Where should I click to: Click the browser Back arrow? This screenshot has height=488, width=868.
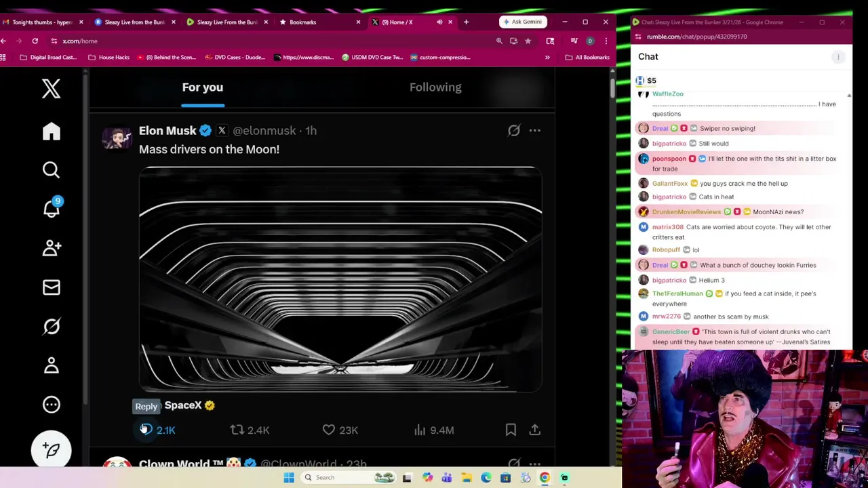3,41
